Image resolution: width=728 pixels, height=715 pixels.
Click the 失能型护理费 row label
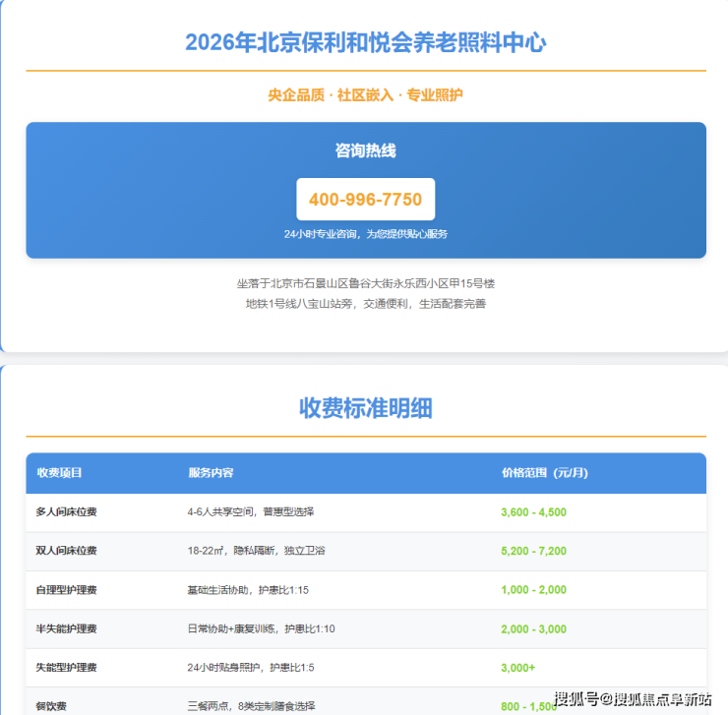67,668
